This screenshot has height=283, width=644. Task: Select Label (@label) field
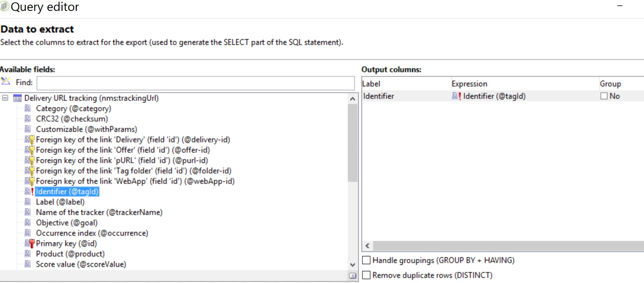pos(60,202)
